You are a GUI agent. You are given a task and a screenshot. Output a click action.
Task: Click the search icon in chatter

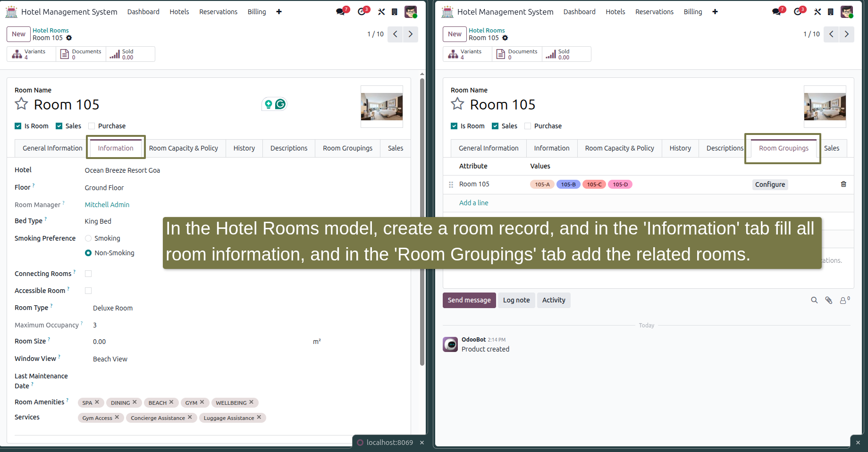click(814, 300)
